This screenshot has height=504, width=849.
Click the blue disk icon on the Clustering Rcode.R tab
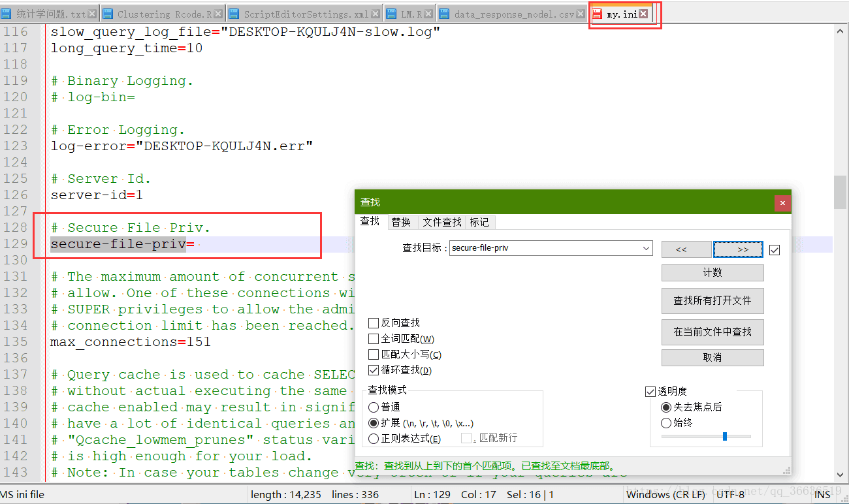(108, 14)
